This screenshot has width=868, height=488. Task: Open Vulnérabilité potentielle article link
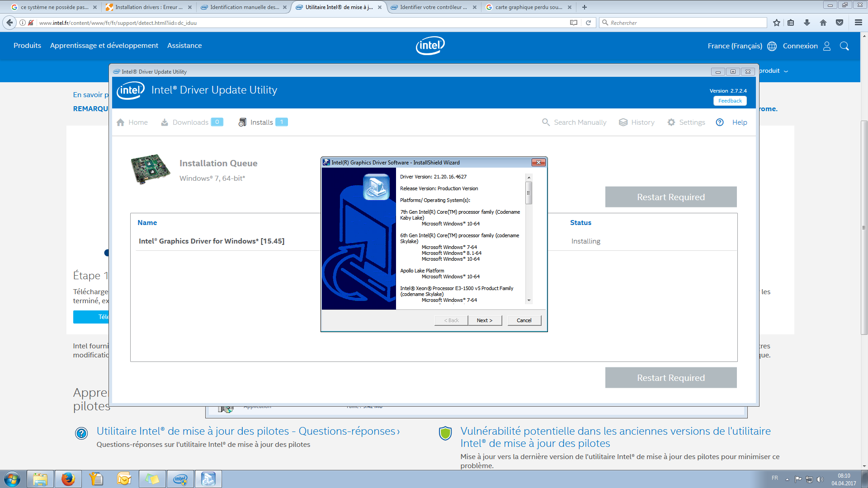point(615,437)
